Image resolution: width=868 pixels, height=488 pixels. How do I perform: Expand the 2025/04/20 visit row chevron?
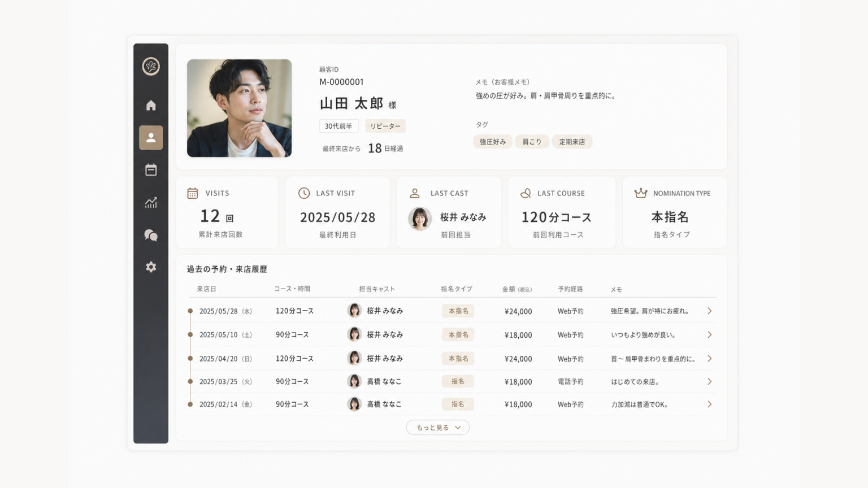709,359
